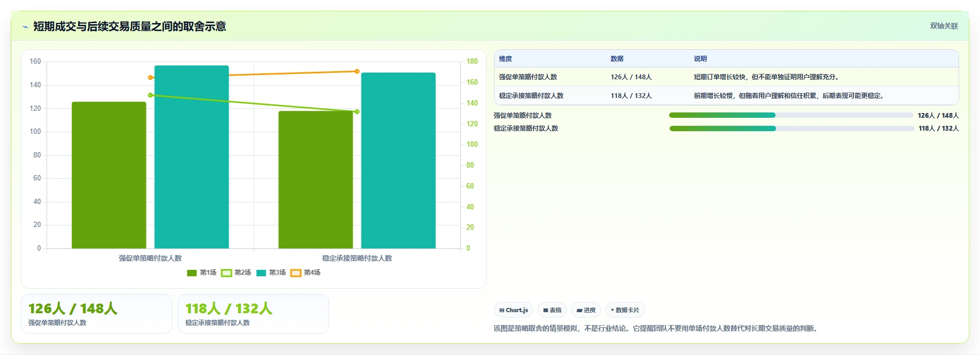Click the 强促单策略付款人数 progress bar
The image size is (980, 355).
791,115
